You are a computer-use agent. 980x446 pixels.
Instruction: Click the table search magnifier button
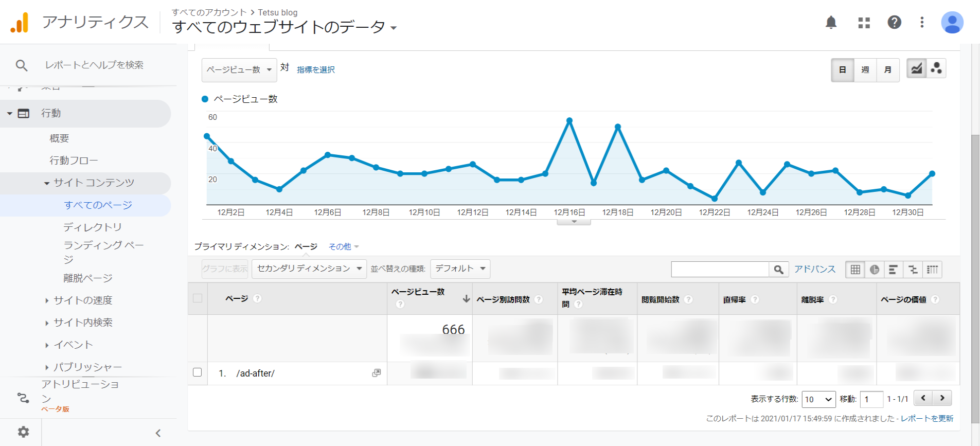(x=779, y=270)
